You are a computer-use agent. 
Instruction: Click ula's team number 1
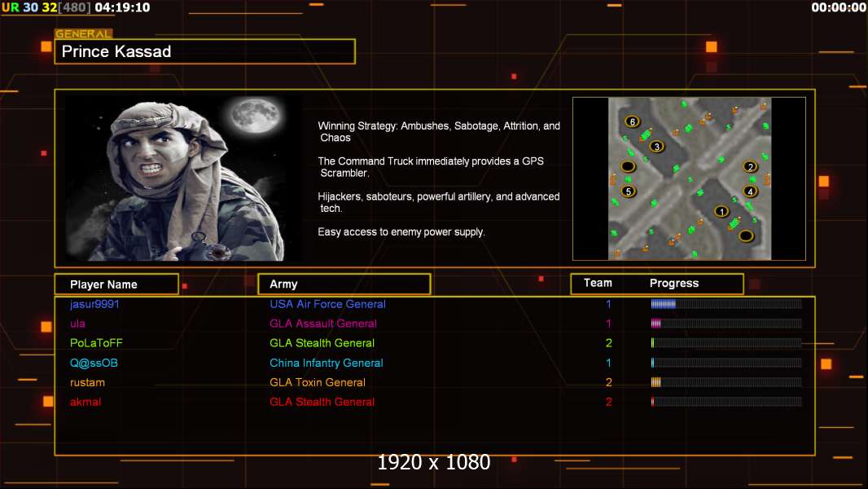[608, 324]
